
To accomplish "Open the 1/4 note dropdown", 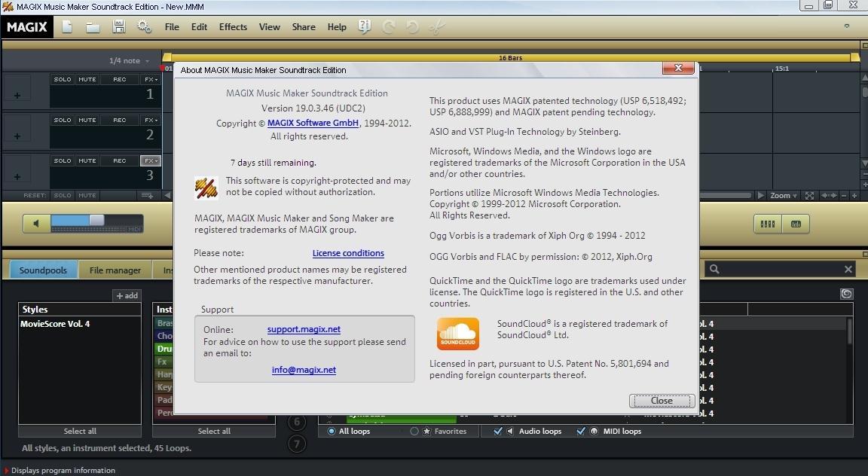I will pos(125,60).
